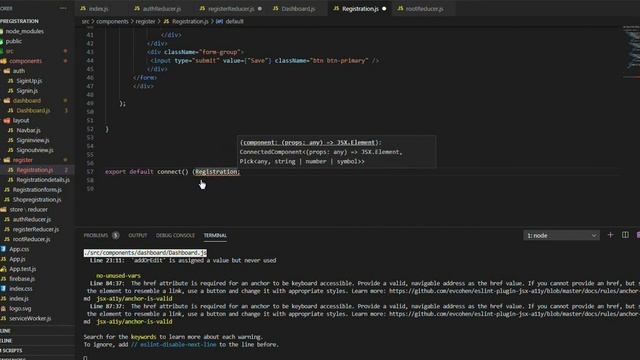Open serviceWorker.js in the explorer

[x=30, y=318]
